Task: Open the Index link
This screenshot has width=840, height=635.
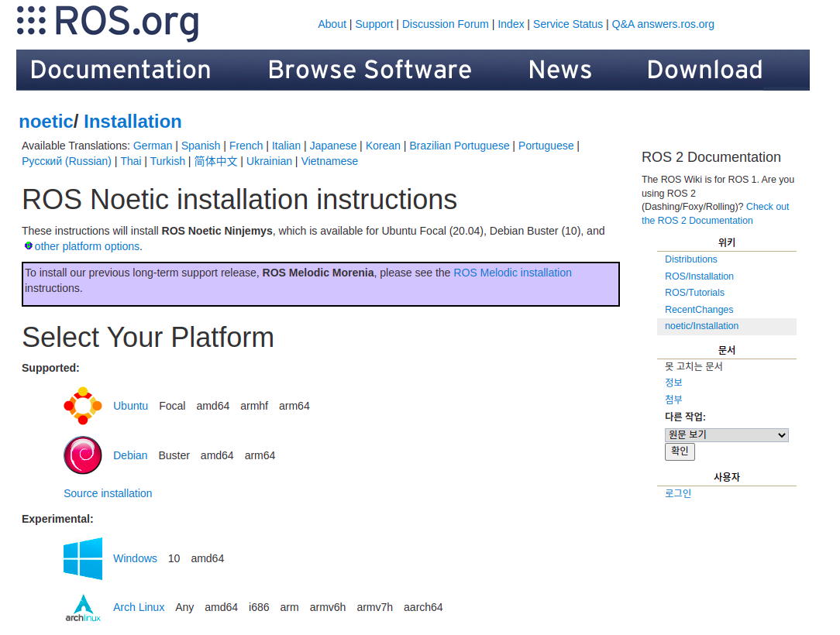Action: pos(511,24)
